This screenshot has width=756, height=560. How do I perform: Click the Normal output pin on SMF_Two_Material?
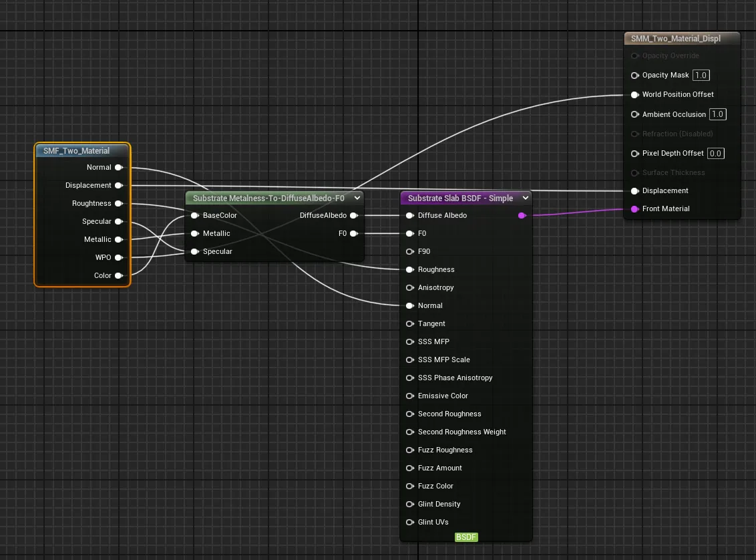point(119,167)
